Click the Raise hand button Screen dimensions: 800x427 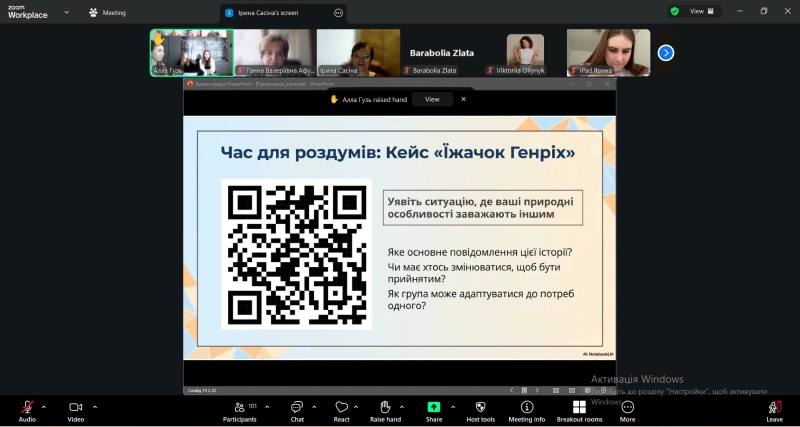385,411
